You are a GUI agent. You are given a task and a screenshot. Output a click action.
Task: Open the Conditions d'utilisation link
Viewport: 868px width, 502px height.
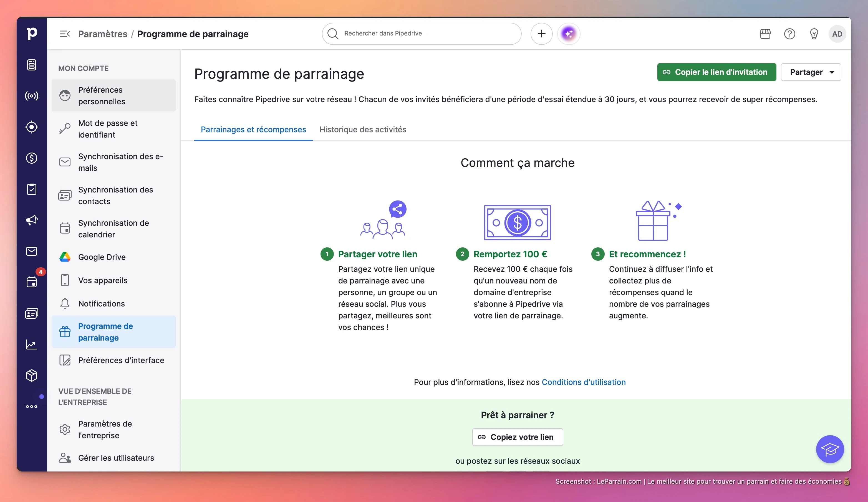(x=584, y=382)
